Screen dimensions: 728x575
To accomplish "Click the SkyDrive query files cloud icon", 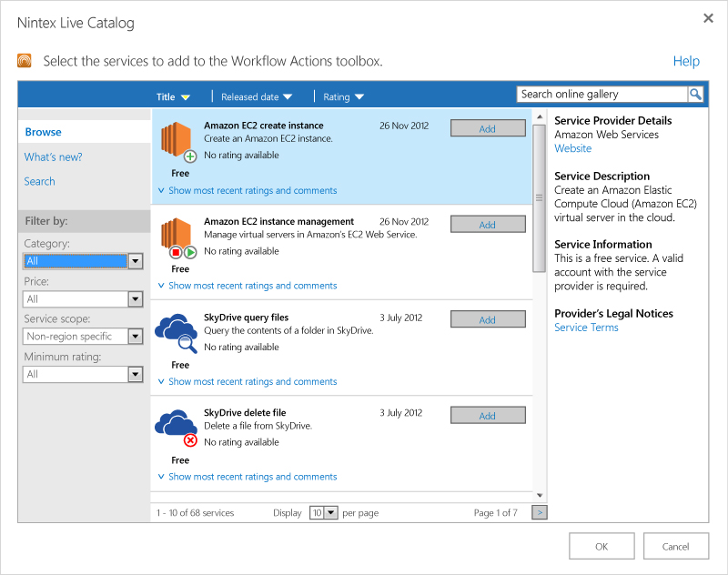I will pyautogui.click(x=177, y=333).
